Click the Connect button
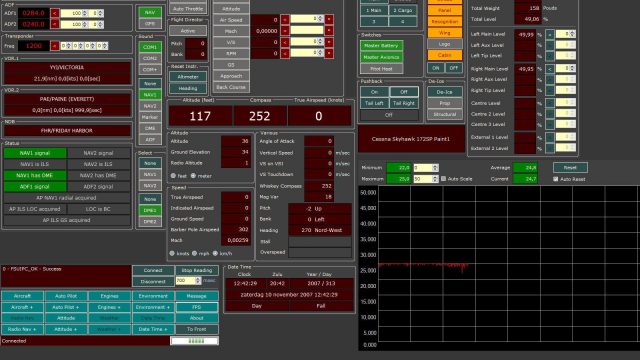 [x=153, y=270]
